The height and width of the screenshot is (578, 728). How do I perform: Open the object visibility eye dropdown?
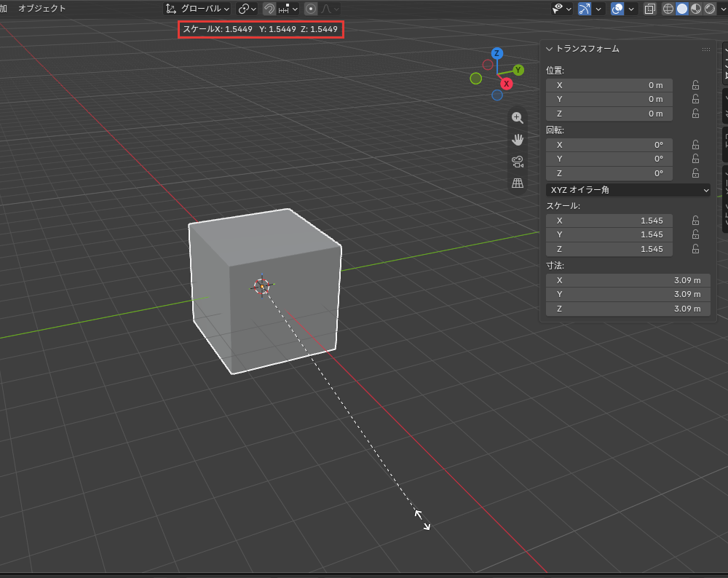point(562,9)
